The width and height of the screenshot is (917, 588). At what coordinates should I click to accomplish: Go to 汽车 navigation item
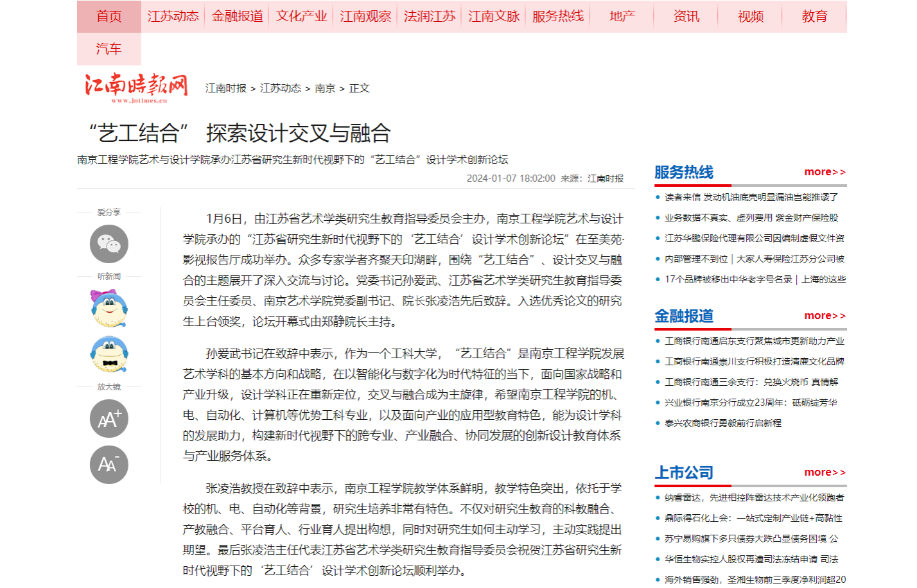pyautogui.click(x=109, y=49)
